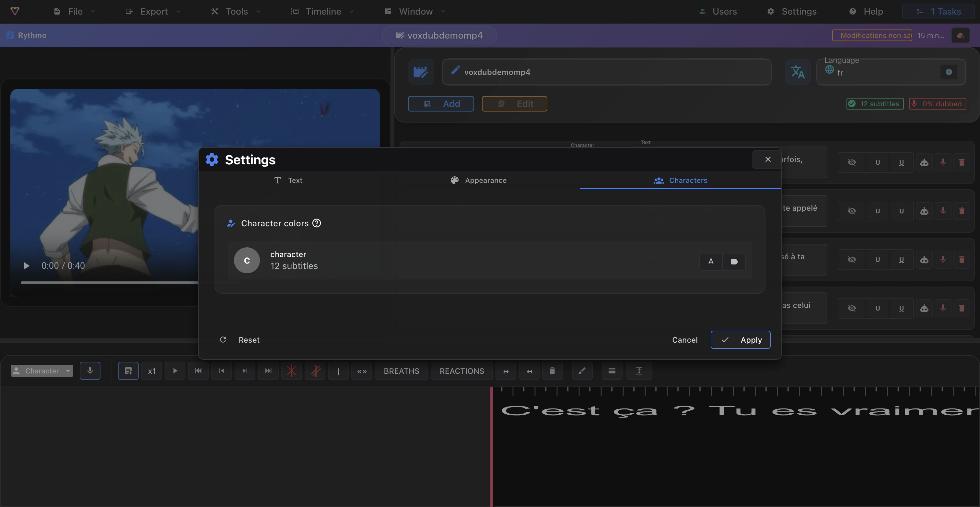
Task: Open Settings from the top bar
Action: [x=791, y=11]
